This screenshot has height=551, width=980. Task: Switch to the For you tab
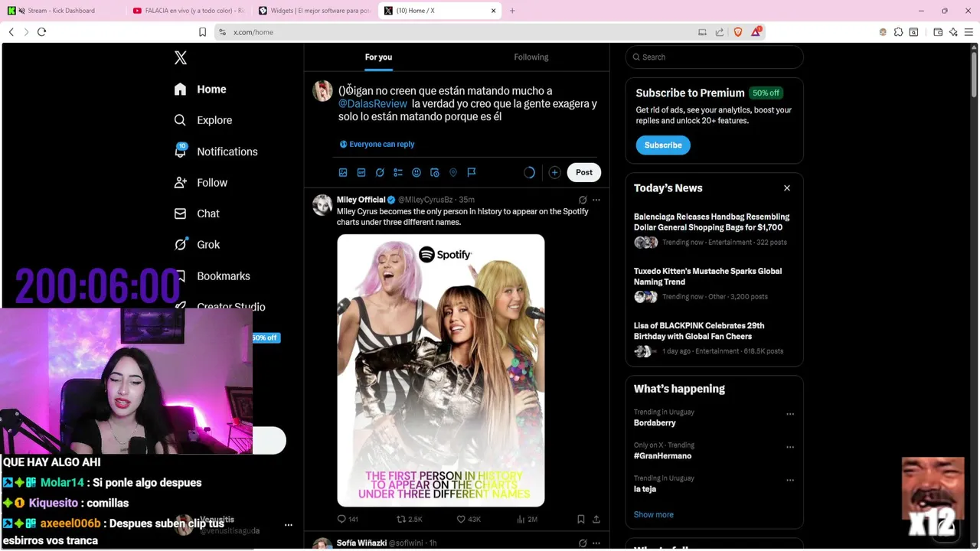(378, 57)
